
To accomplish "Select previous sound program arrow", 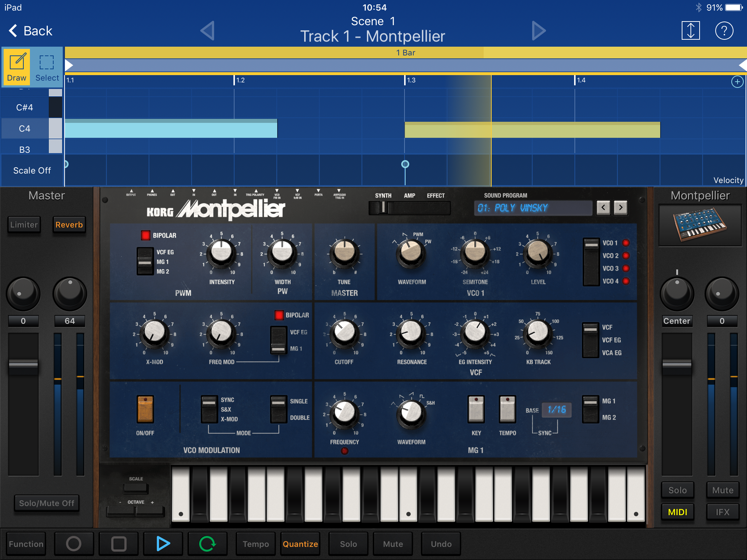I will pos(603,208).
